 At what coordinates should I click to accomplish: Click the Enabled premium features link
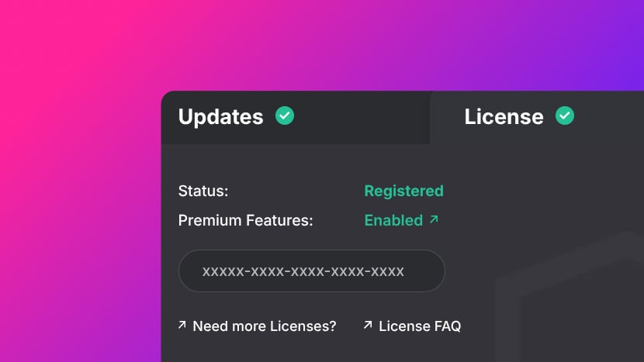pyautogui.click(x=393, y=220)
